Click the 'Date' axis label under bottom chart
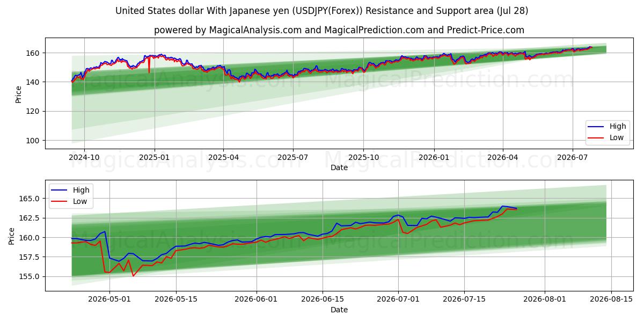Viewport: 644px width, 322px height. pos(339,310)
